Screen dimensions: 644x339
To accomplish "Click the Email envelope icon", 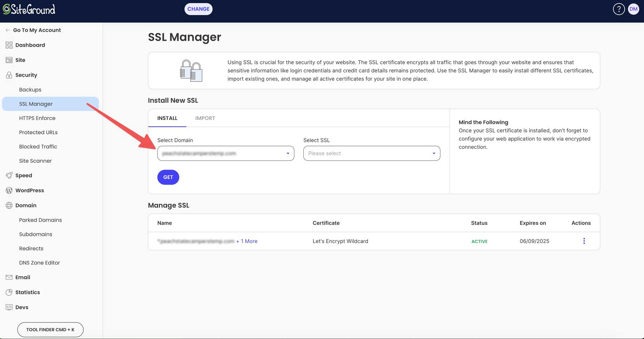I will 9,277.
